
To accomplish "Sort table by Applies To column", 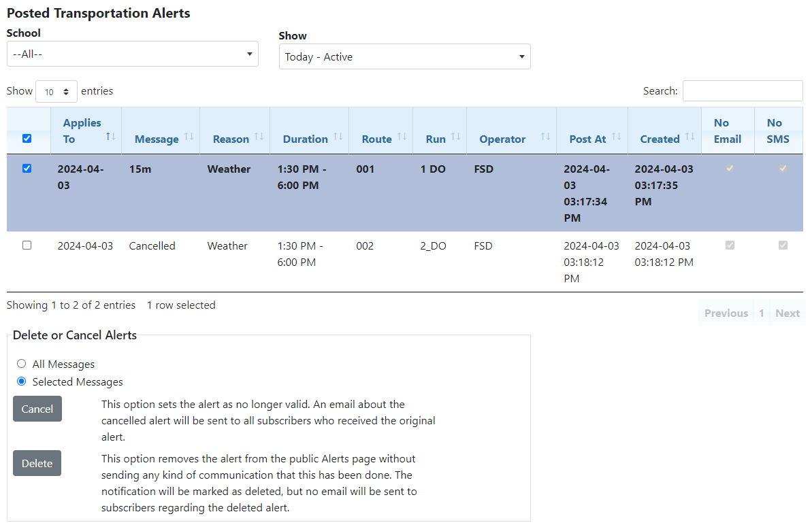I will (x=82, y=131).
